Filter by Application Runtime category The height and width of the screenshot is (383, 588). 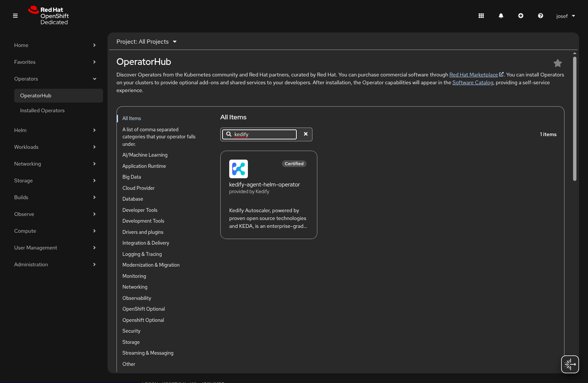tap(144, 166)
